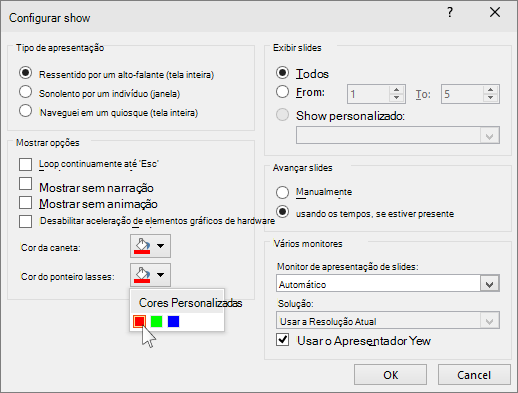Screen dimensions: 518x393
Task: Pick the red color swatch
Action: pos(139,322)
